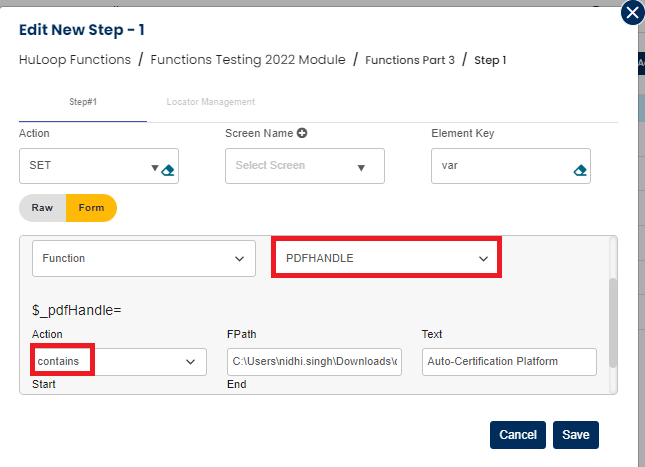
Task: Open the Locator Management tab
Action: pos(210,102)
